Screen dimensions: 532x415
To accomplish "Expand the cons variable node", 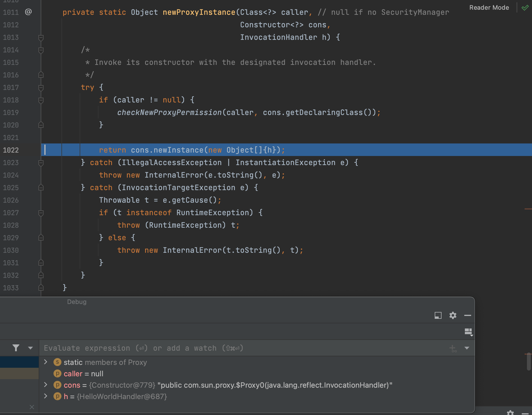I will click(x=46, y=385).
